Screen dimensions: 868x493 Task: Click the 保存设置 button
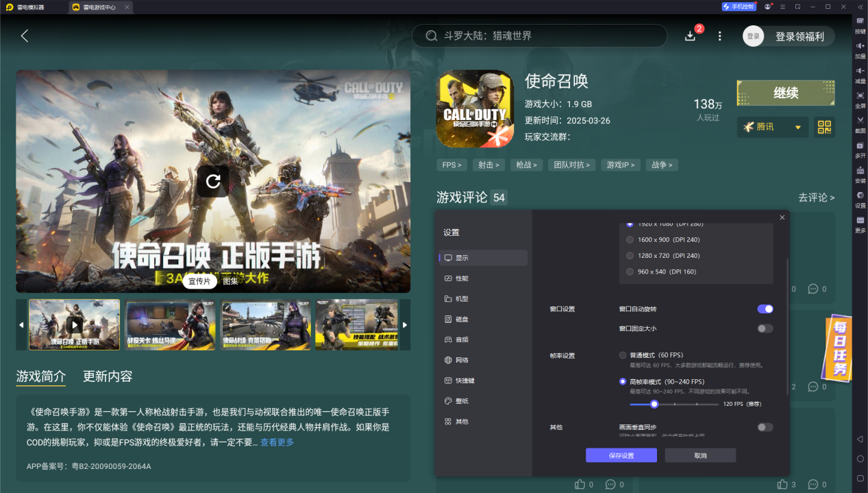[621, 455]
